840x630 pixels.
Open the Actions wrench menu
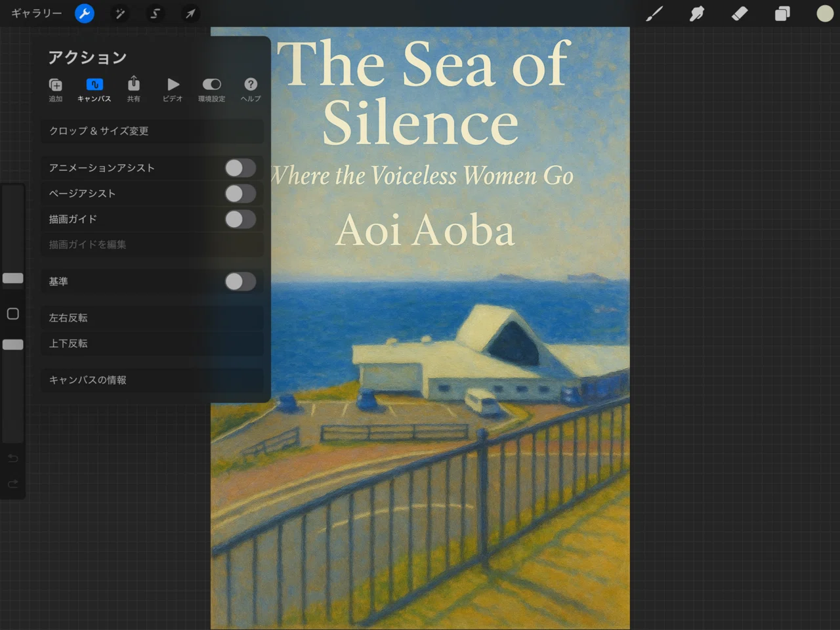pos(84,13)
